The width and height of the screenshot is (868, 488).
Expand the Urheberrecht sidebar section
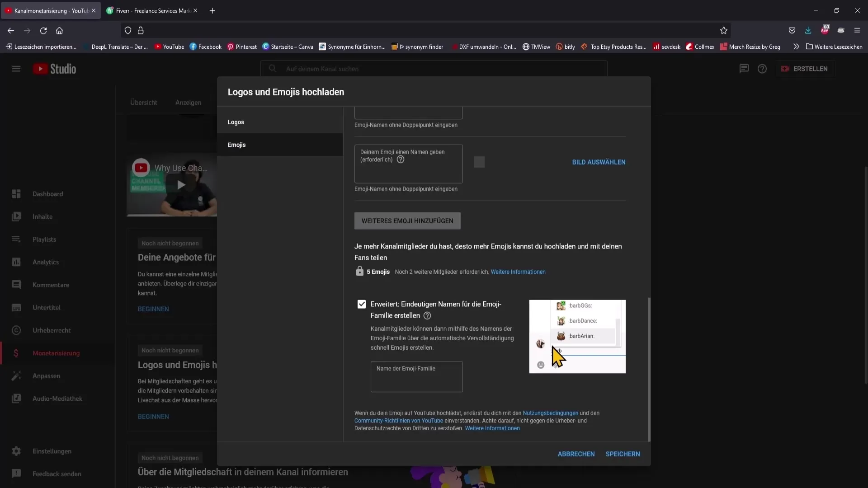tap(51, 330)
